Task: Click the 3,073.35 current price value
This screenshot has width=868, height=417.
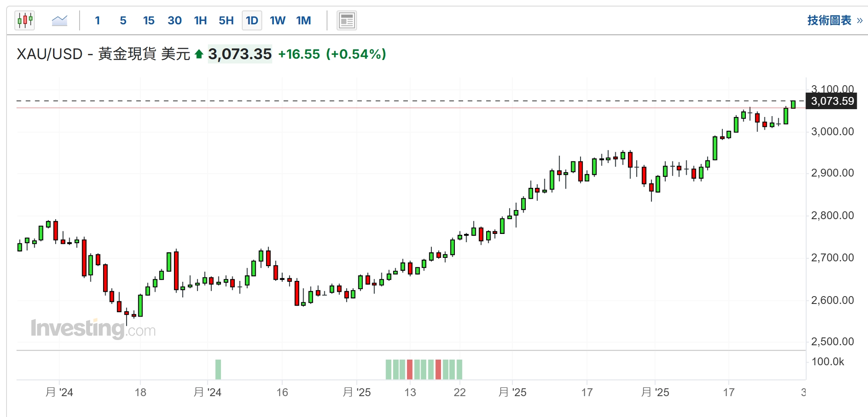Action: coord(240,54)
